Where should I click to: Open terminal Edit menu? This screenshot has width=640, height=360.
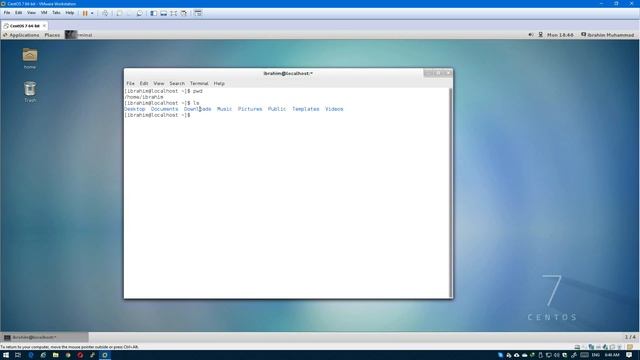click(x=144, y=83)
